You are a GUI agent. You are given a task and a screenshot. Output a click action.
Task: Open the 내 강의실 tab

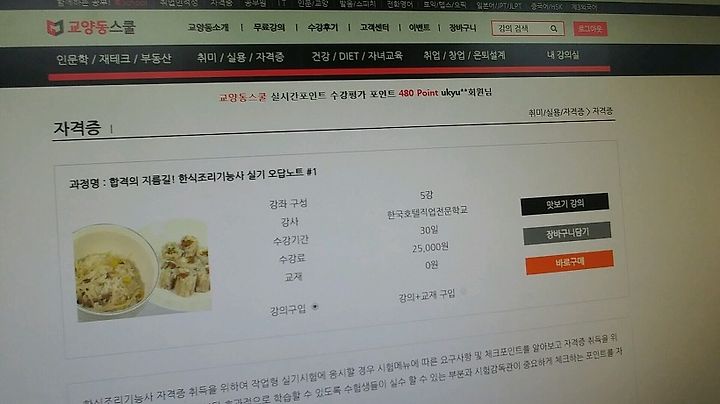coord(562,55)
